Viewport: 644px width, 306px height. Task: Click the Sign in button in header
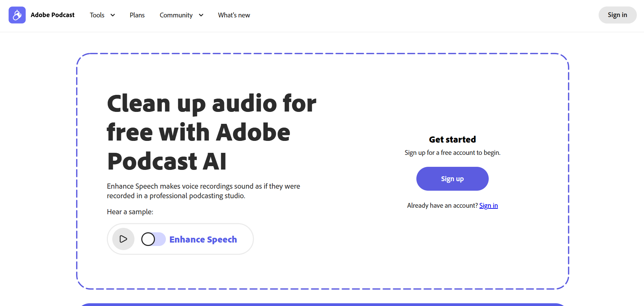[617, 15]
